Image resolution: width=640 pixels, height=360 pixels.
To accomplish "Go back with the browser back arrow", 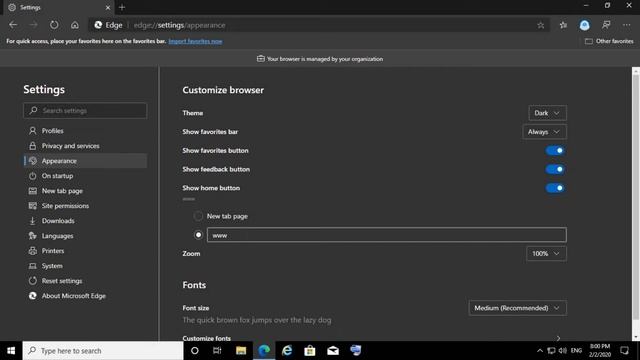I will tap(13, 25).
